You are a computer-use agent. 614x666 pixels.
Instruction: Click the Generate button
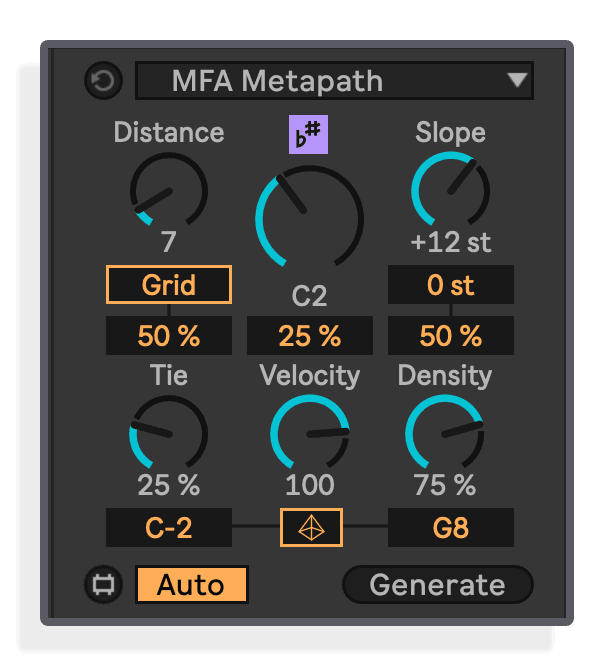(x=437, y=584)
